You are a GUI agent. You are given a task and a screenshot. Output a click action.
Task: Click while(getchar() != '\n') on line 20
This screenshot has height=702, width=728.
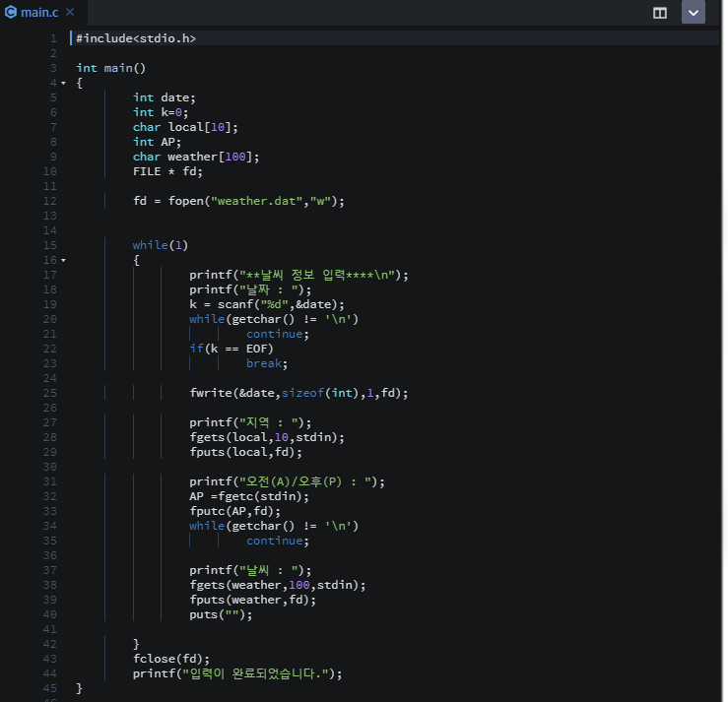[274, 319]
